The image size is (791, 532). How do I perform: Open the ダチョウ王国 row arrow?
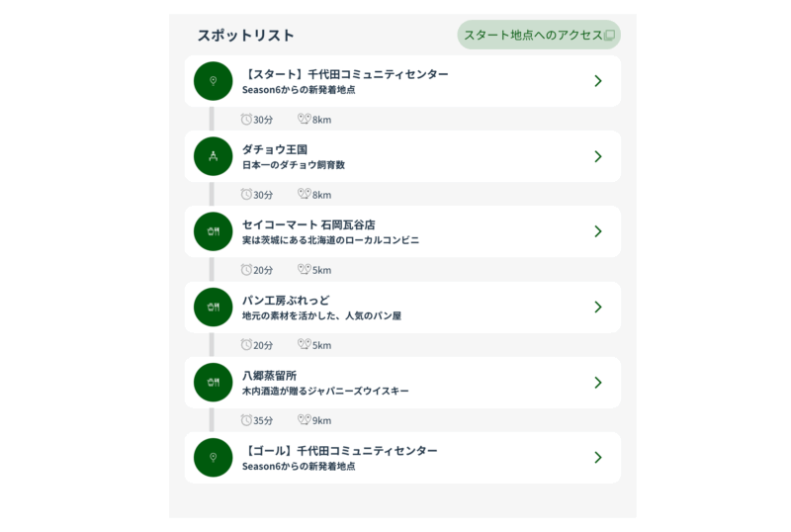[x=597, y=156]
